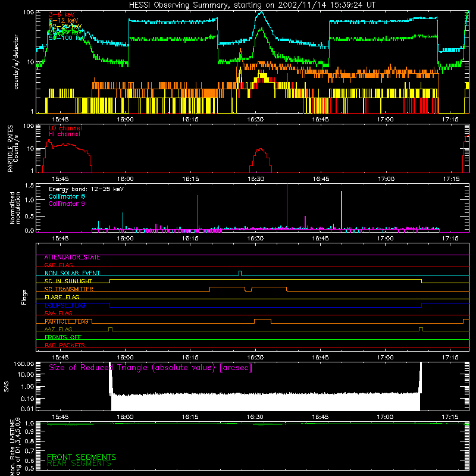Click the vertical Flags axis title

click(x=24, y=297)
